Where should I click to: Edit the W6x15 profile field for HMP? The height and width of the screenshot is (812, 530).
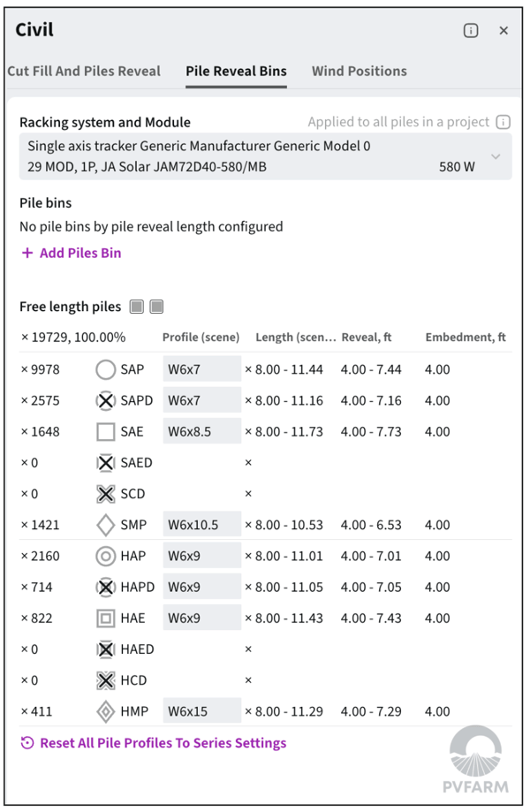coord(202,711)
